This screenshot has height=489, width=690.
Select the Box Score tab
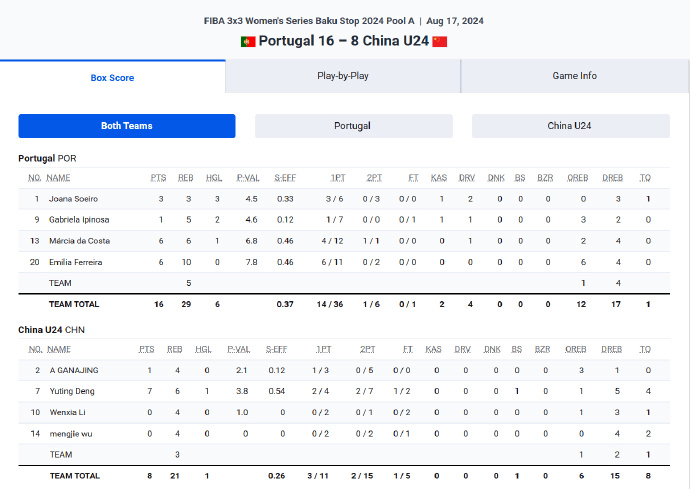[112, 77]
